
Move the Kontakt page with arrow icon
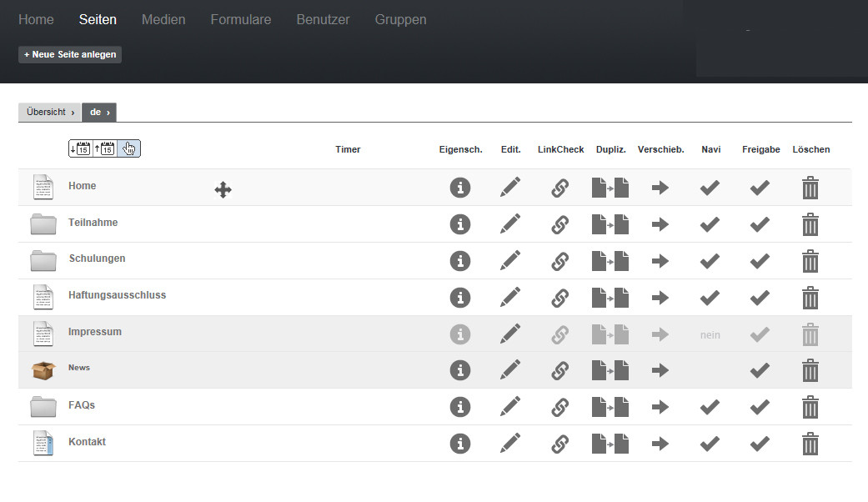pos(660,444)
